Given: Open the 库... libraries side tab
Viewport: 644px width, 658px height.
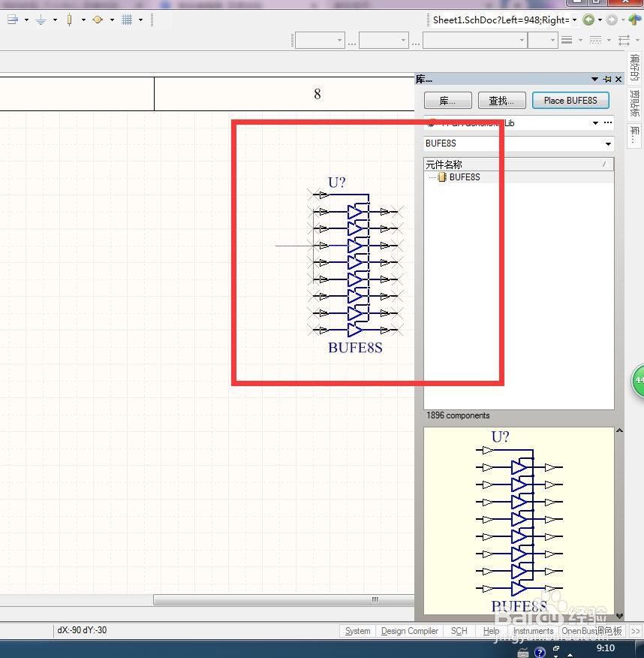Looking at the screenshot, I should (x=634, y=135).
